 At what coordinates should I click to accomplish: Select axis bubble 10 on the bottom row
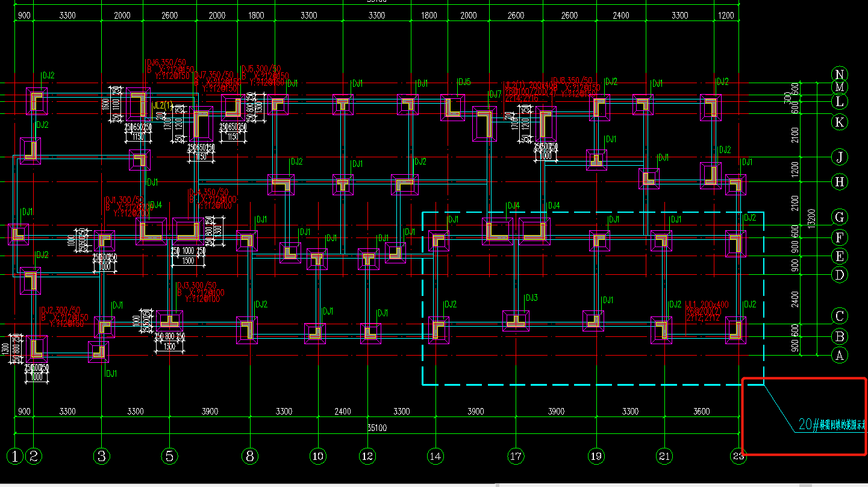[x=317, y=456]
